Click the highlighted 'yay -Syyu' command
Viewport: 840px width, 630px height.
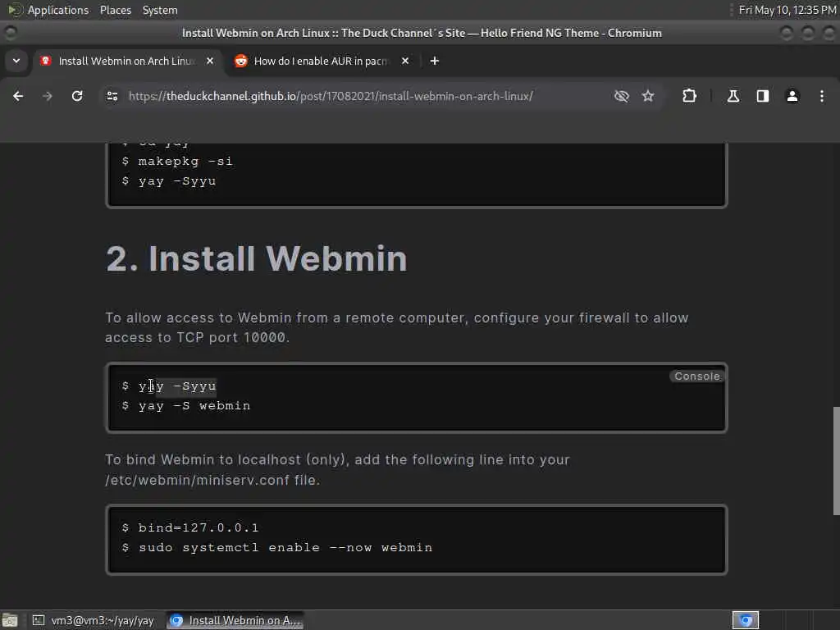[177, 386]
